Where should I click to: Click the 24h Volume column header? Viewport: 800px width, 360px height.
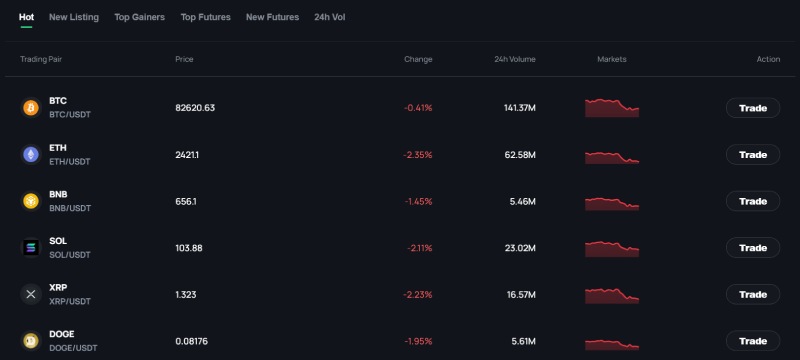[515, 59]
